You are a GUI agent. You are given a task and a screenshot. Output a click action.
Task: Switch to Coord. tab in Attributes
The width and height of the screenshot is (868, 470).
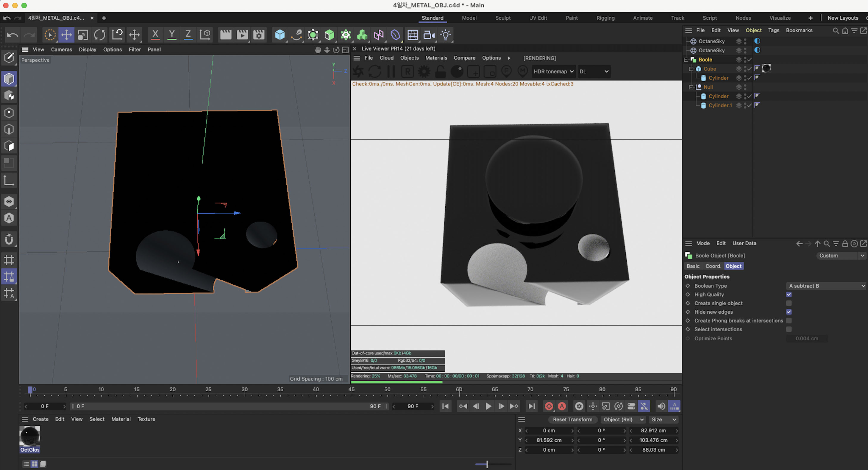(x=713, y=266)
